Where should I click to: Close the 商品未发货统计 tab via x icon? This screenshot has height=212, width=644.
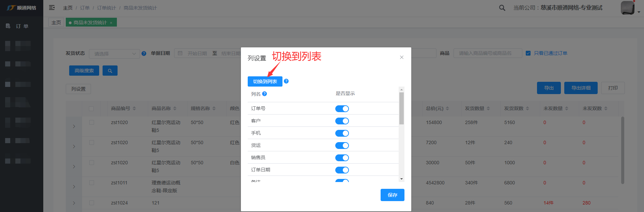pos(111,23)
